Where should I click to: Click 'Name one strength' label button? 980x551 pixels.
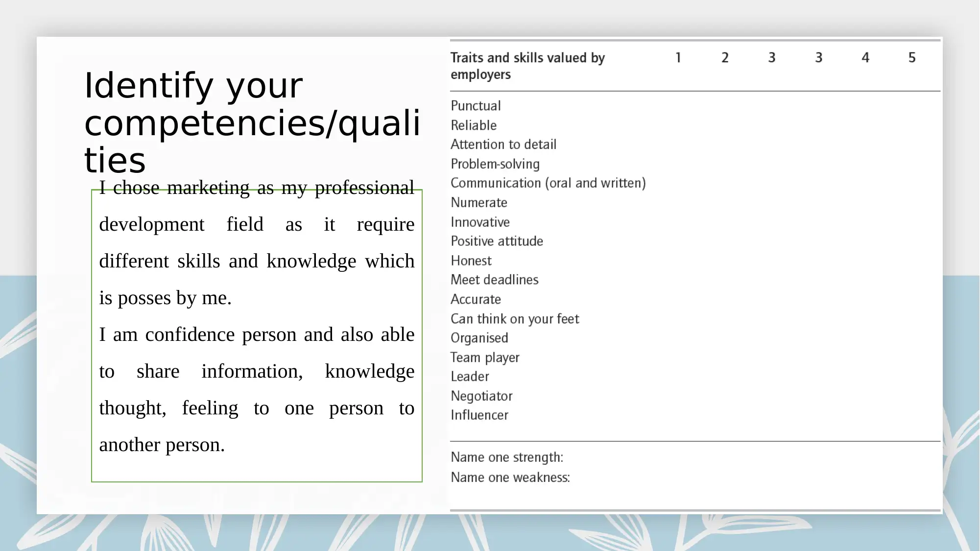(x=507, y=456)
